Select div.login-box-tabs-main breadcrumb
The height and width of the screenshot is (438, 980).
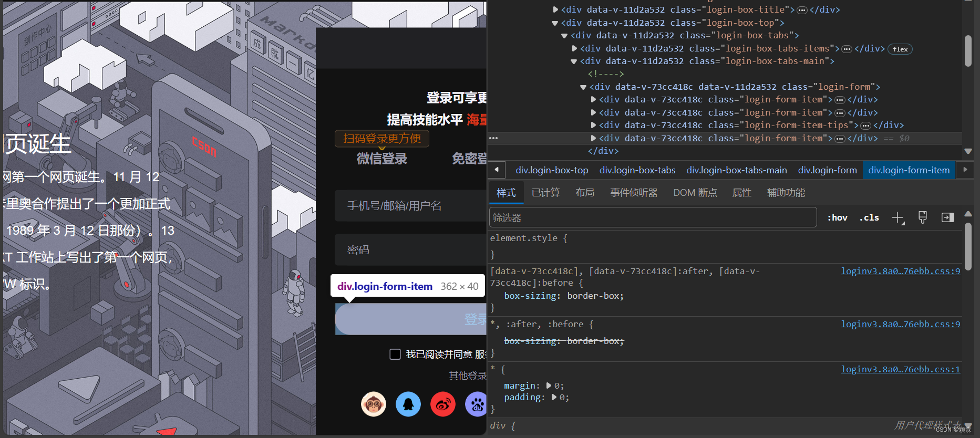[x=737, y=170]
